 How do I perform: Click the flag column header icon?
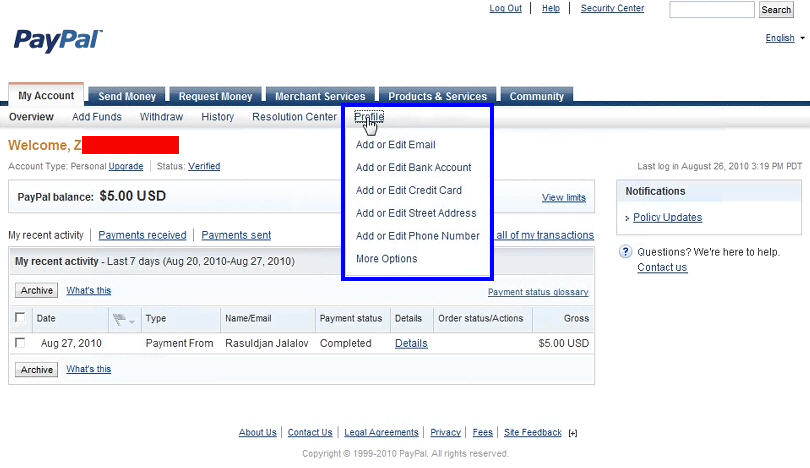pyautogui.click(x=119, y=320)
